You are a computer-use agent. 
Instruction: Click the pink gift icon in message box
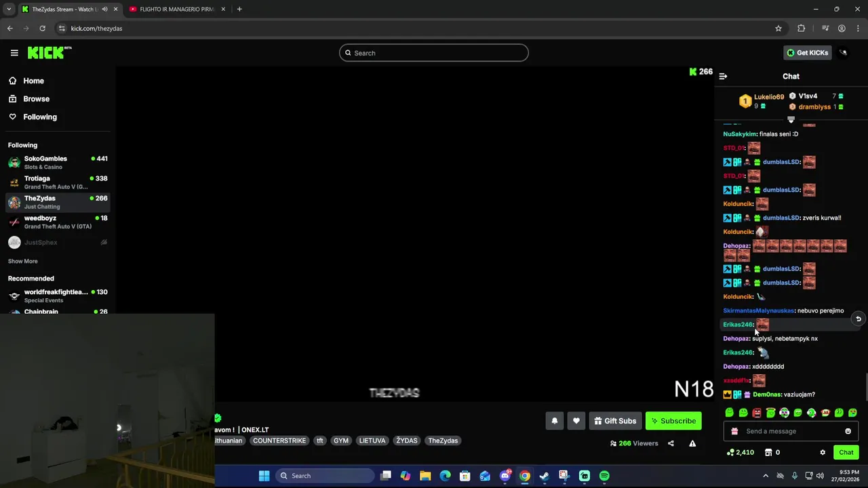(x=734, y=431)
